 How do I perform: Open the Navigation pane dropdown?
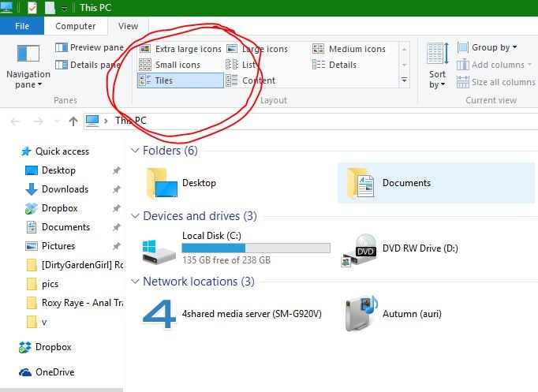tap(28, 79)
